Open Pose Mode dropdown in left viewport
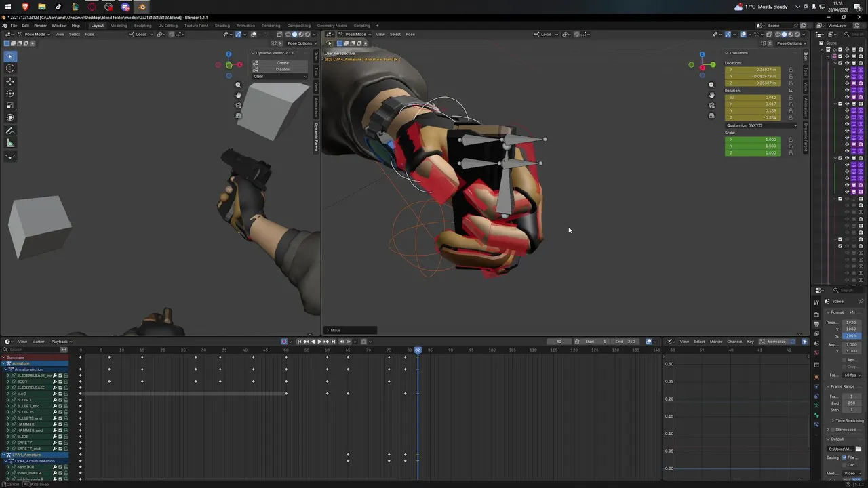868x488 pixels. click(34, 34)
